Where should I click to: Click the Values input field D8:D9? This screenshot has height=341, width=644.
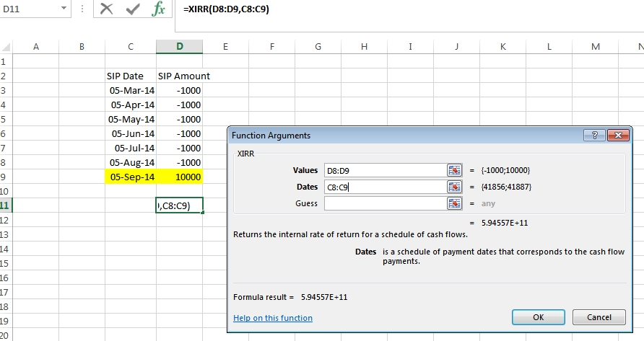(x=386, y=170)
